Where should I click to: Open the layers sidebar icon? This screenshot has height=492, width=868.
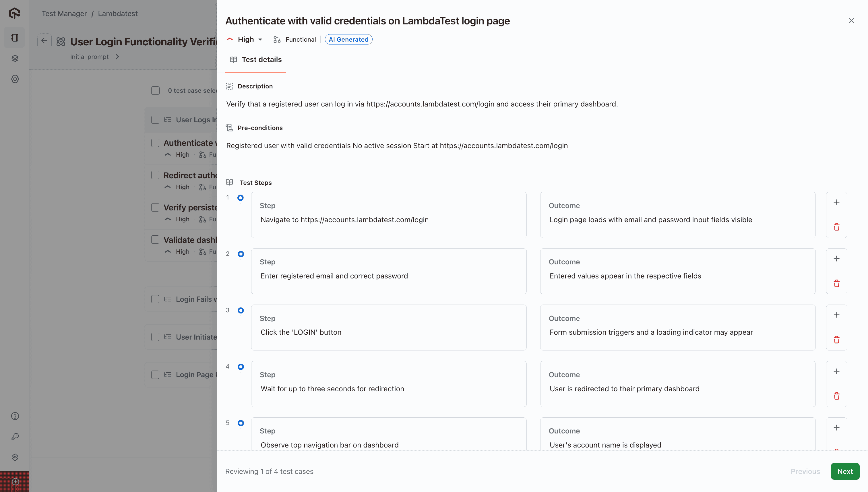tap(15, 59)
